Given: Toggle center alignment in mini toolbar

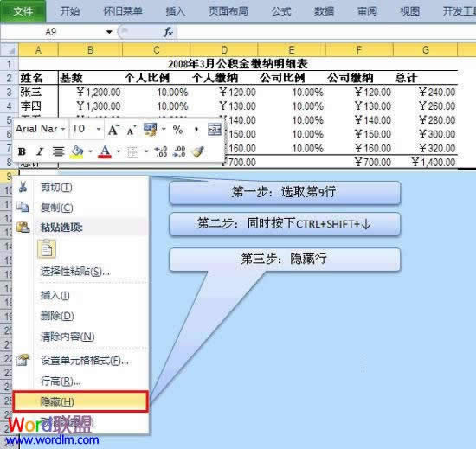Looking at the screenshot, I should tap(58, 151).
